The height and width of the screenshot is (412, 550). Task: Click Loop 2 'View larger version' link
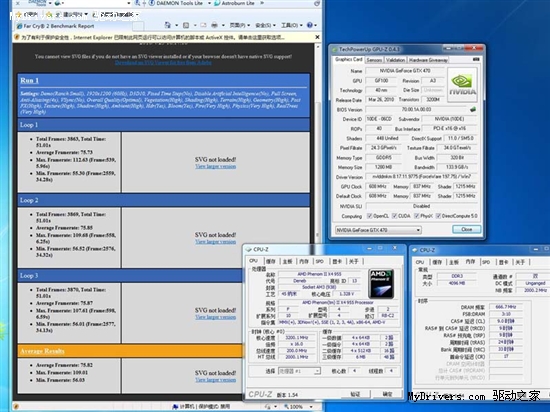pyautogui.click(x=215, y=242)
